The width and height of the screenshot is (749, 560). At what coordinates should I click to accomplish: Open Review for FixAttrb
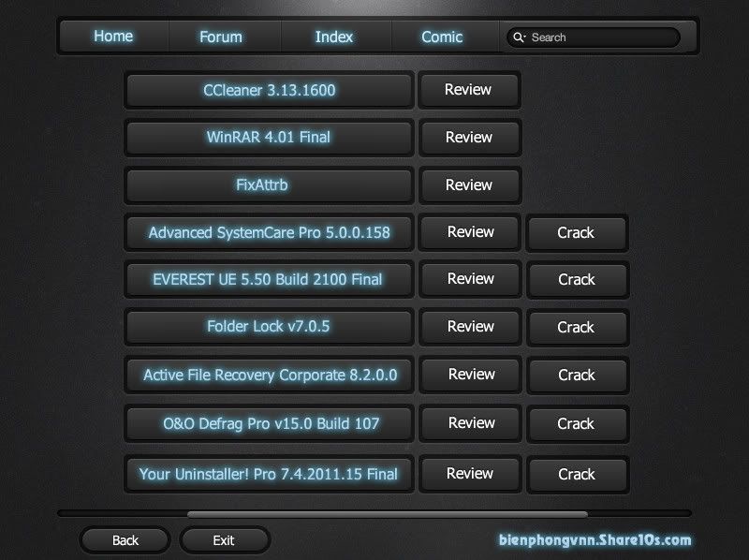(470, 184)
